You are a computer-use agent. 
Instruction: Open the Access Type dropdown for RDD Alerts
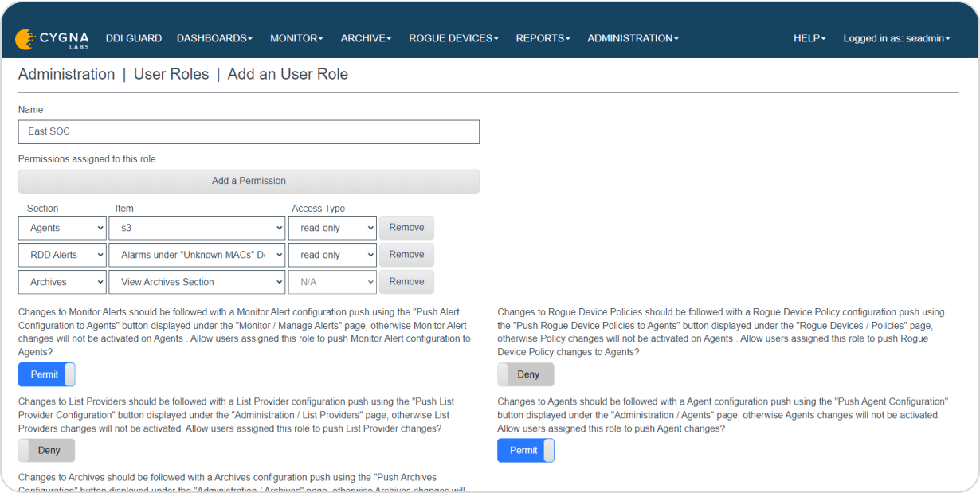pos(332,255)
